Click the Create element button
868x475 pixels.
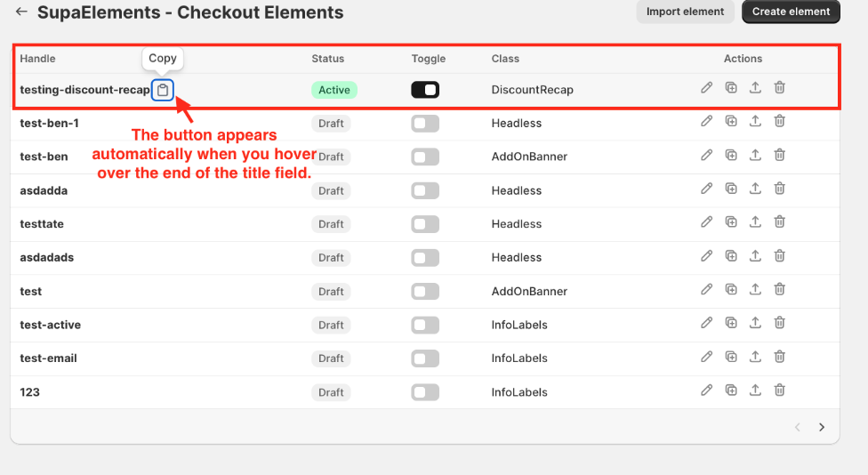point(791,12)
